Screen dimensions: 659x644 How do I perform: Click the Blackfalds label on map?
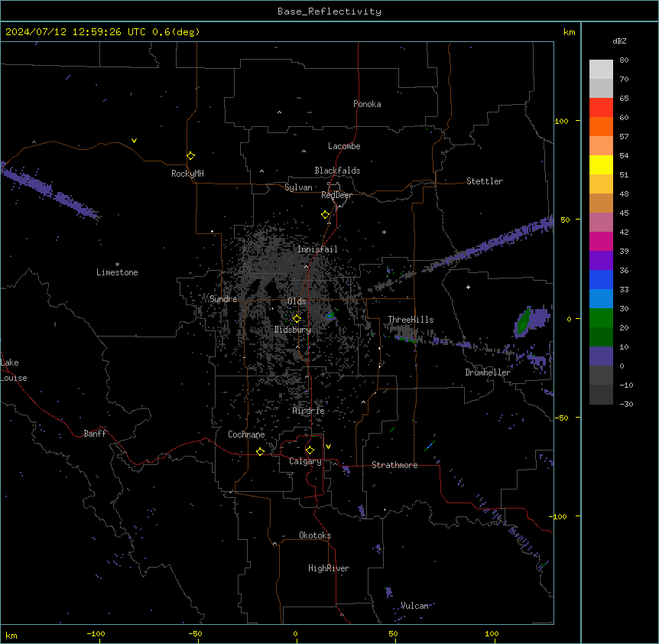337,171
